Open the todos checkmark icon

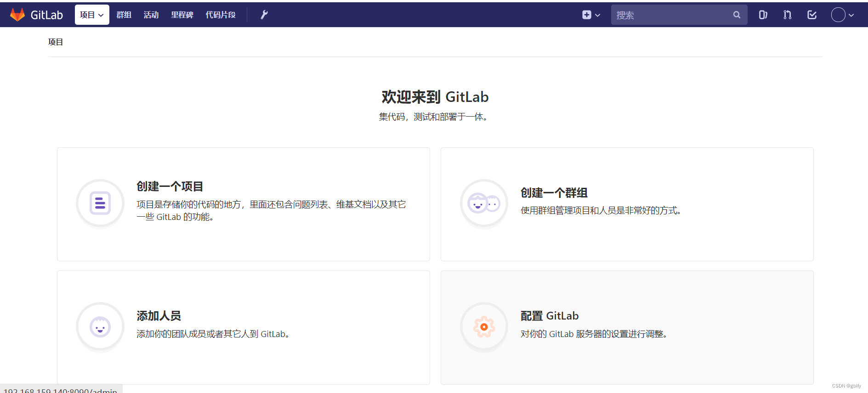(812, 15)
